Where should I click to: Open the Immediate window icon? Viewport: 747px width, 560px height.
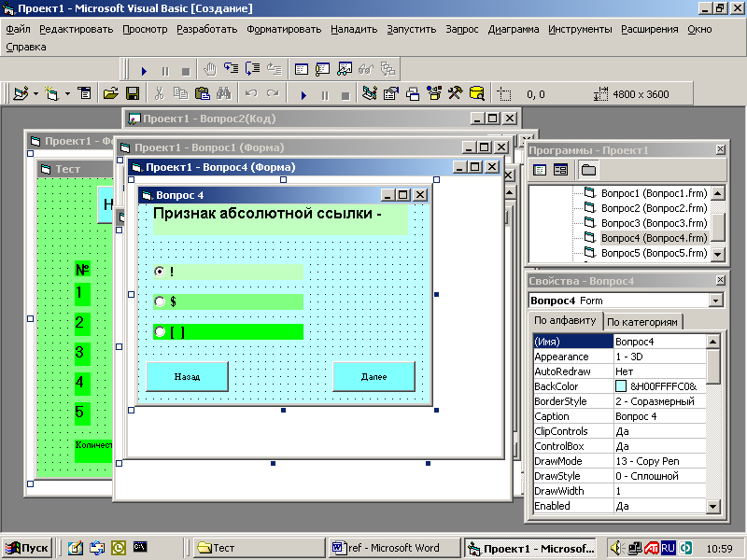tap(322, 70)
